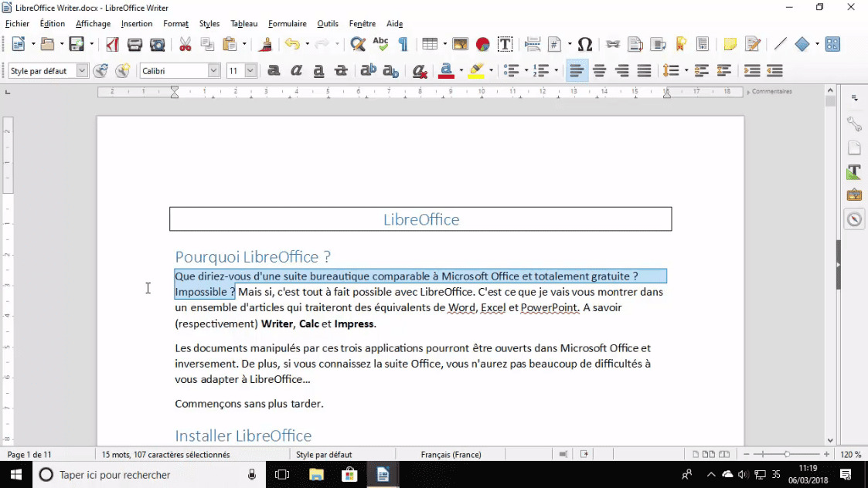Click the Cut scissors icon
This screenshot has width=868, height=488.
(x=185, y=44)
